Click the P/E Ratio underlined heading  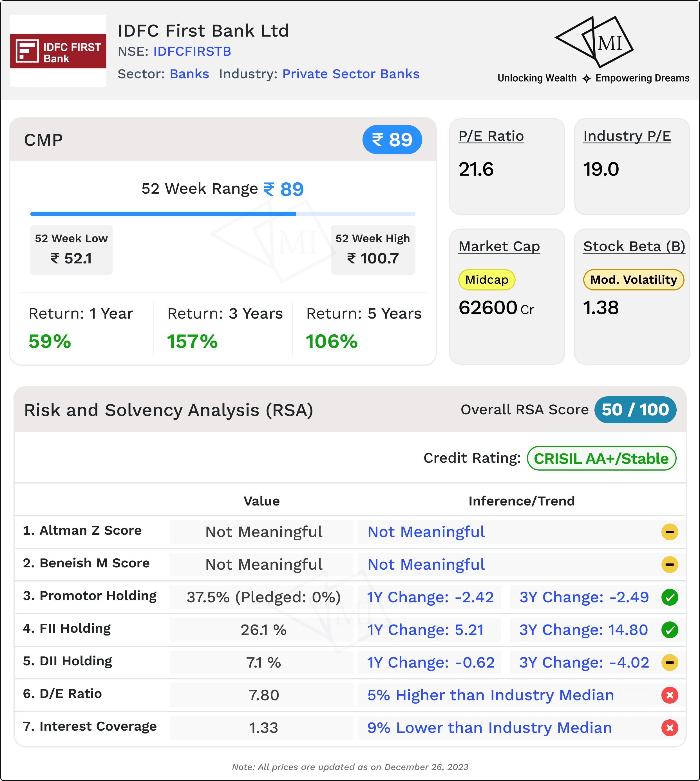pyautogui.click(x=491, y=136)
